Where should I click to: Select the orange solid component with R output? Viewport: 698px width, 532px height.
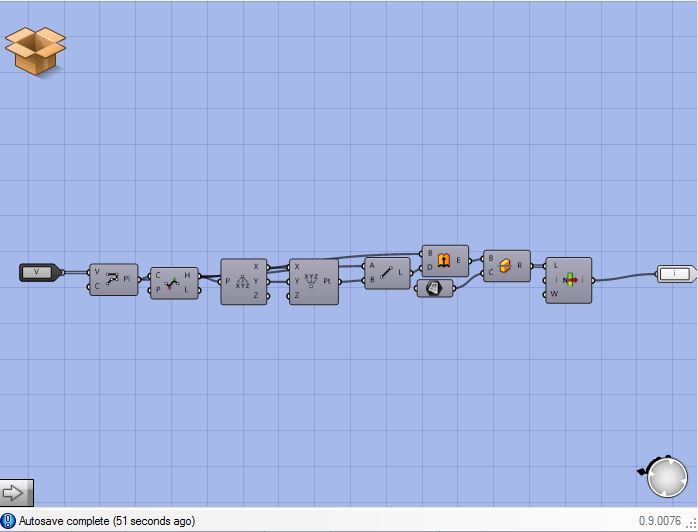[506, 266]
